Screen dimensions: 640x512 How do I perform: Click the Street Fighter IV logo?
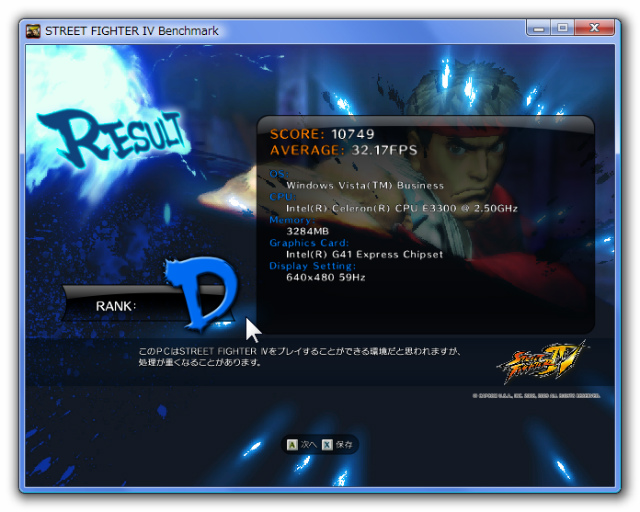[x=541, y=363]
